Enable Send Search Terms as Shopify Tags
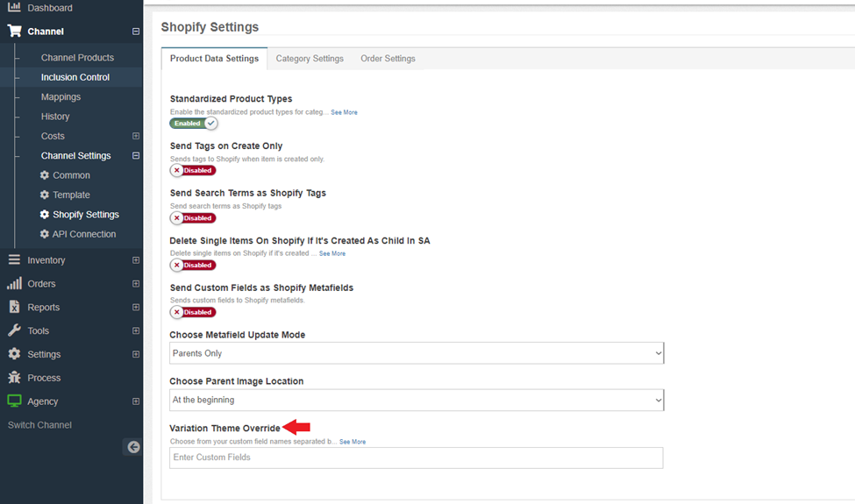The image size is (855, 504). 193,218
